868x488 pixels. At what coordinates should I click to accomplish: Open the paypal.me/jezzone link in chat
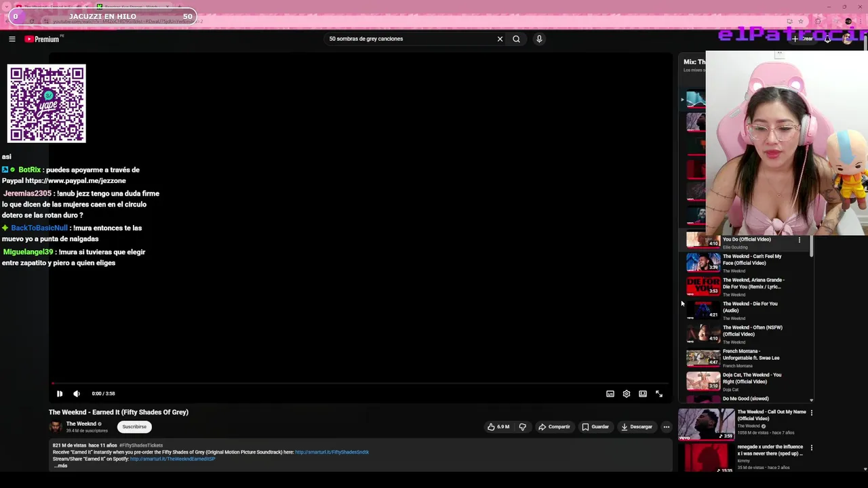pos(75,181)
